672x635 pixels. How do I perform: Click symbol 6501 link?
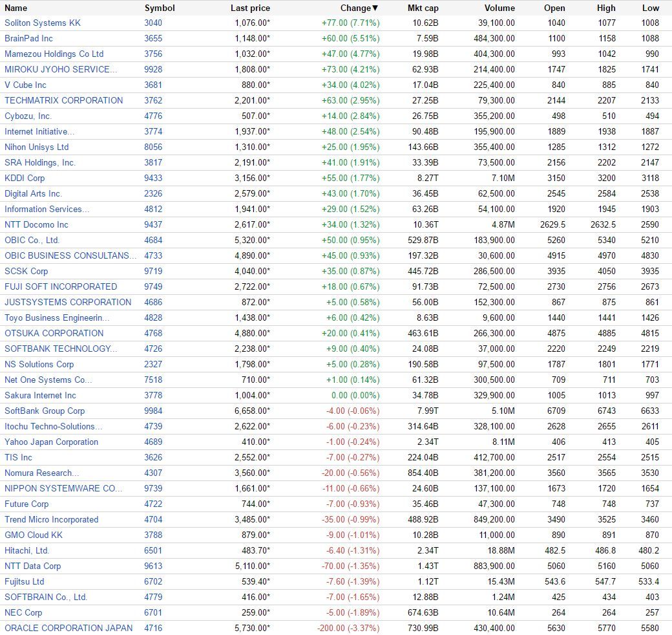[x=153, y=550]
